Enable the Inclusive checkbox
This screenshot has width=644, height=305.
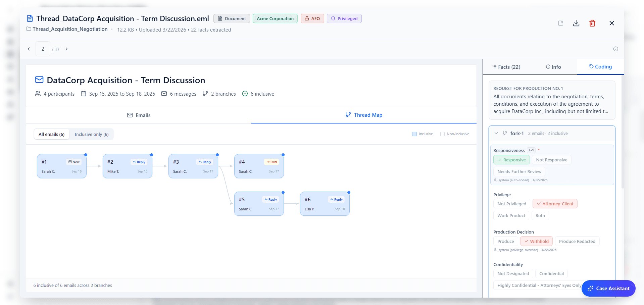pos(414,134)
